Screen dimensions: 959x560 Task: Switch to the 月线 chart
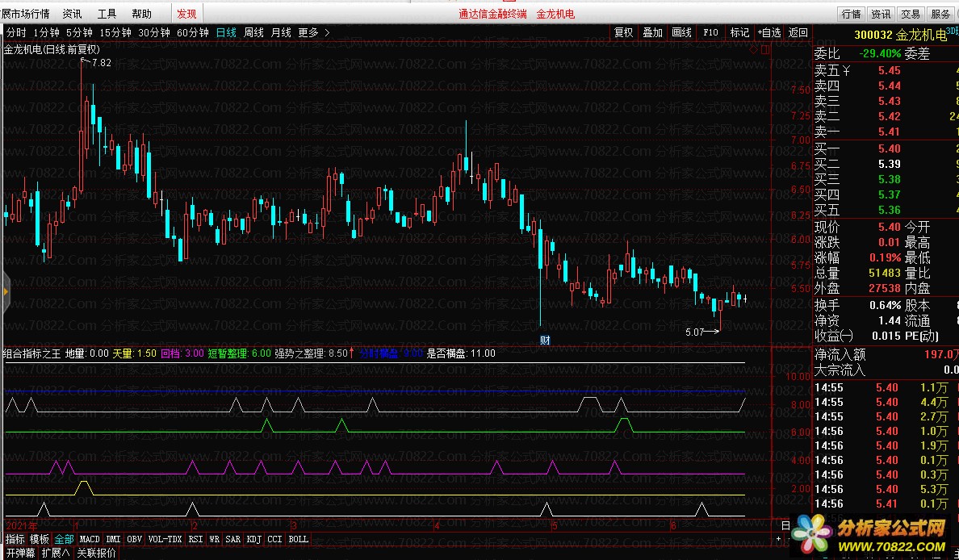coord(282,32)
